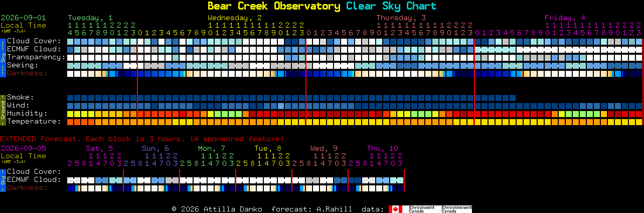Select the Transparency row label
The width and height of the screenshot is (644, 213).
pos(36,57)
